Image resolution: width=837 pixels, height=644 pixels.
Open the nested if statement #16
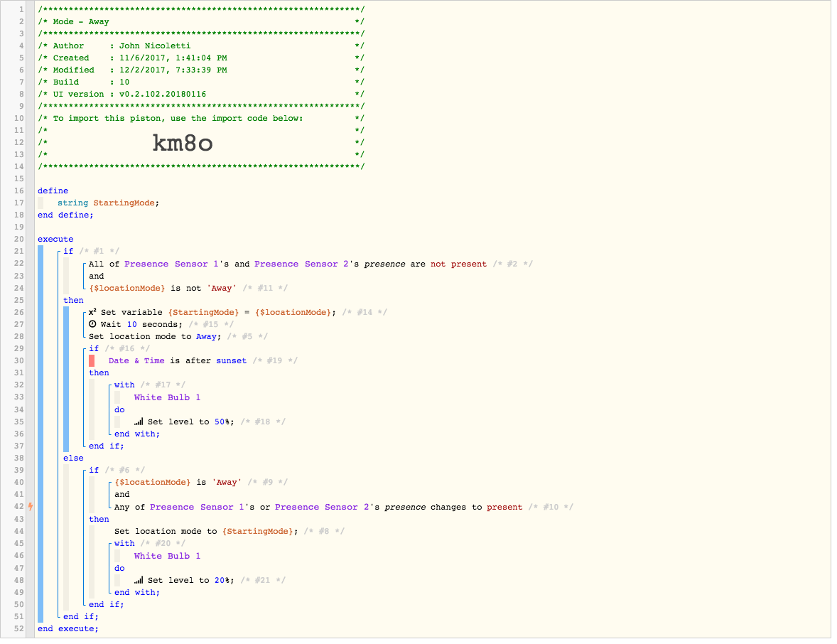point(94,348)
